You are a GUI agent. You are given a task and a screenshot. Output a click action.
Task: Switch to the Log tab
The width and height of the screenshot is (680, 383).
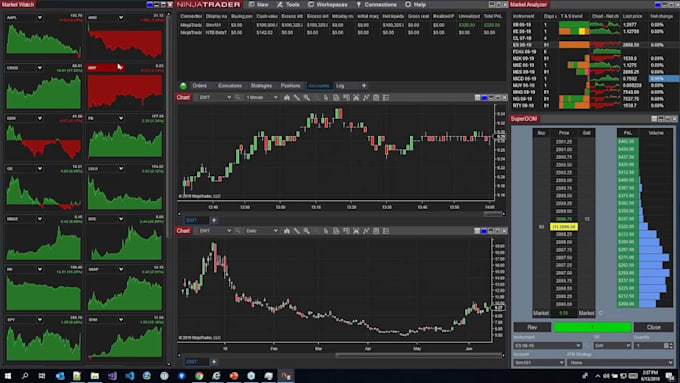(x=340, y=86)
